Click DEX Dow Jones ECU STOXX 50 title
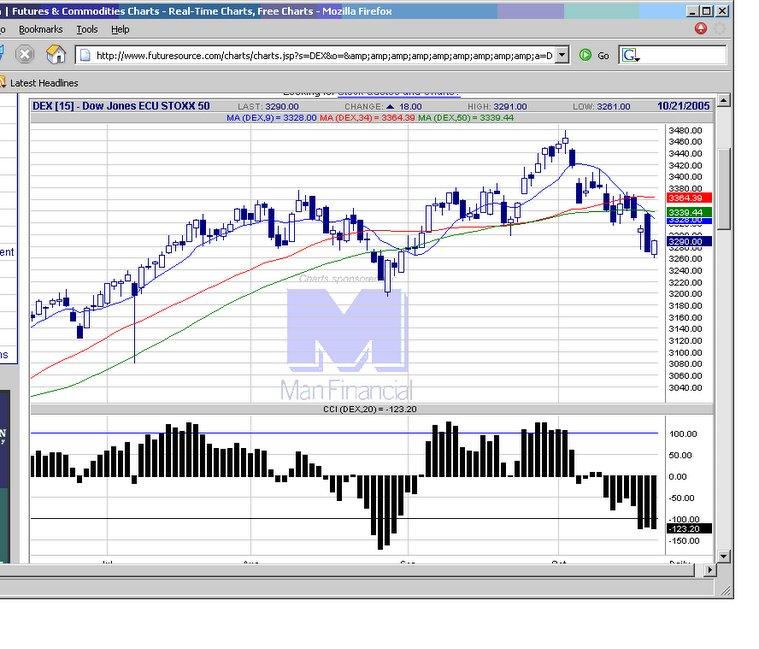Image resolution: width=759 pixels, height=649 pixels. (x=121, y=106)
